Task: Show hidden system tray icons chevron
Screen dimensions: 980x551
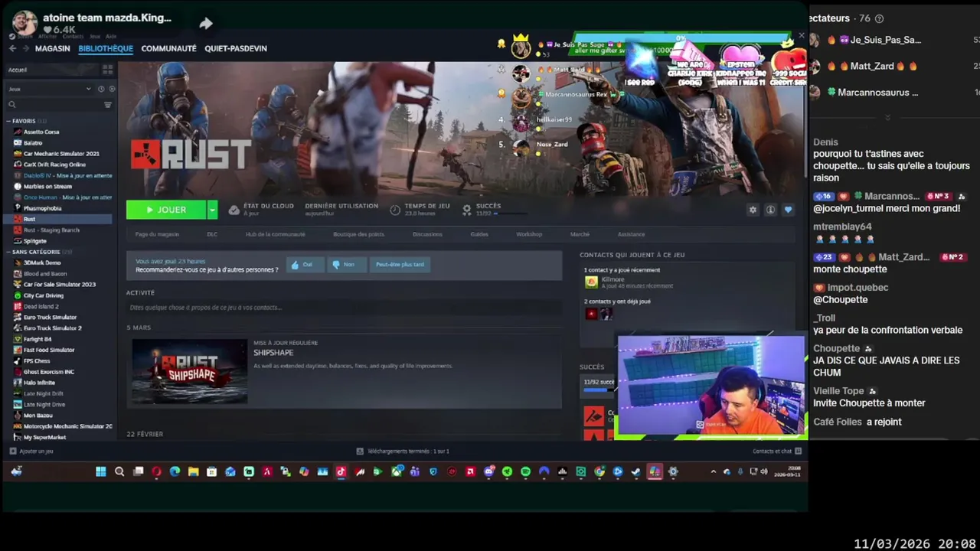Action: 714,472
